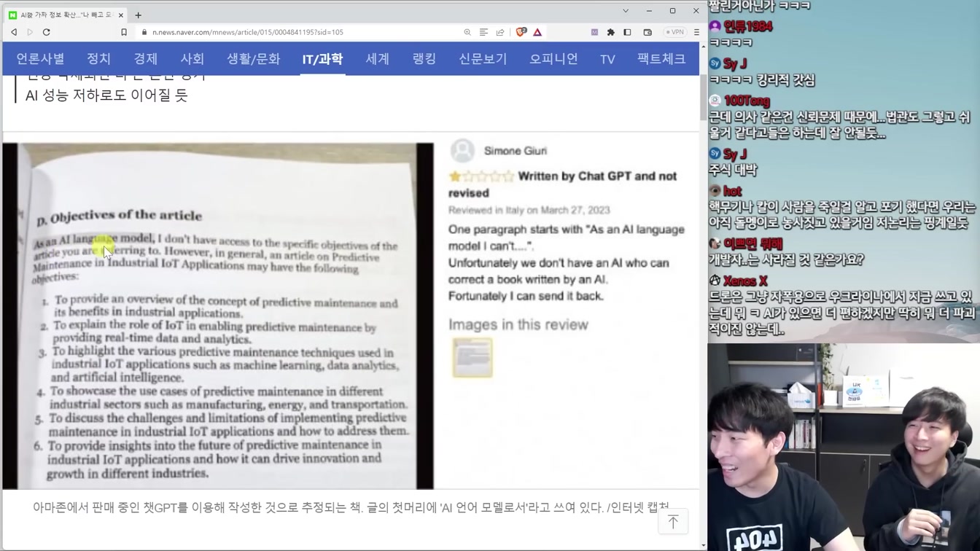Click chat username 인류1984

point(748,26)
